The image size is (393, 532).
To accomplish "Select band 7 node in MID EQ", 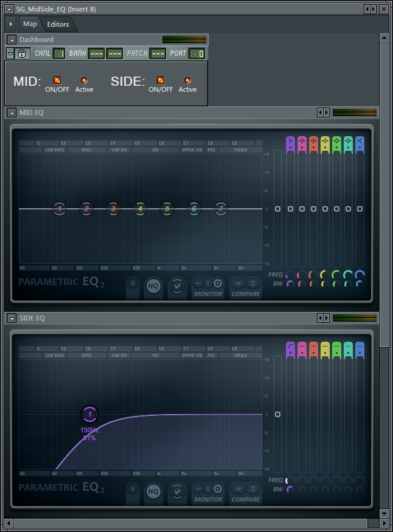I will tap(221, 209).
